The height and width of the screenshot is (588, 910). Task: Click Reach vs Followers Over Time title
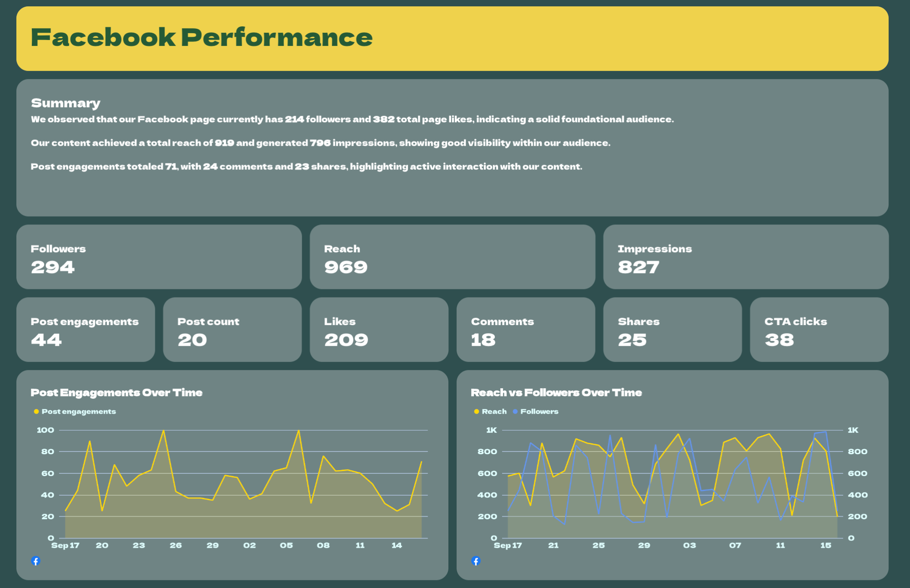556,392
